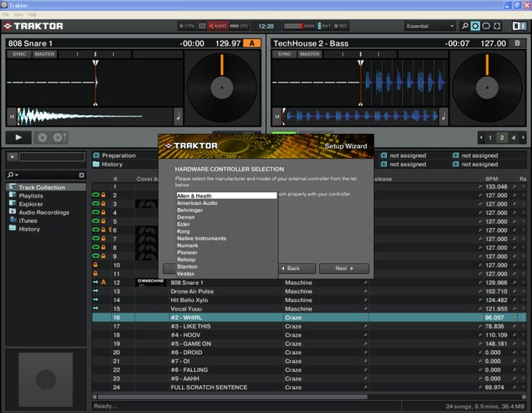
Task: Select page 1 tab
Action: [490, 138]
